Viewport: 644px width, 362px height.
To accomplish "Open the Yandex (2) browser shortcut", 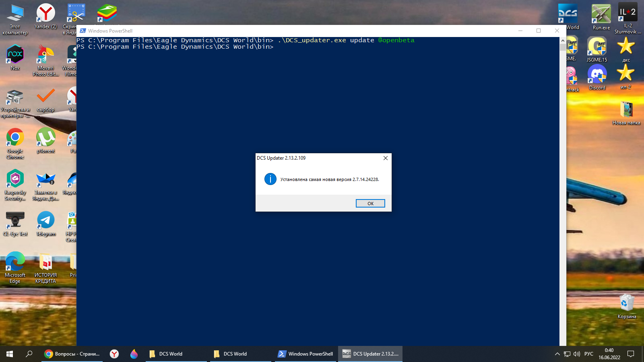I will tap(46, 17).
